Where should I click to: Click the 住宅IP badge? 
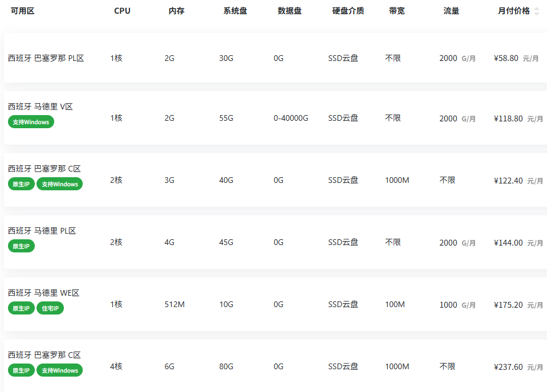click(50, 308)
